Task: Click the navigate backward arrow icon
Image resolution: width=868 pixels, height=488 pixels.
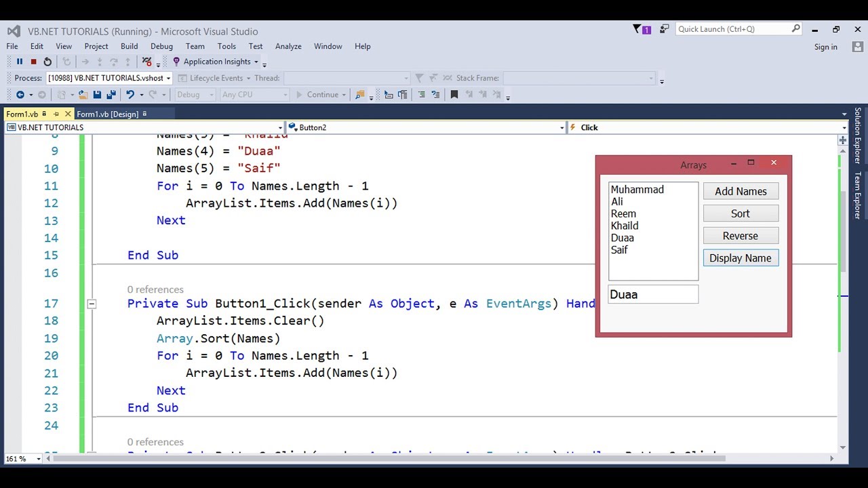Action: pos(20,95)
